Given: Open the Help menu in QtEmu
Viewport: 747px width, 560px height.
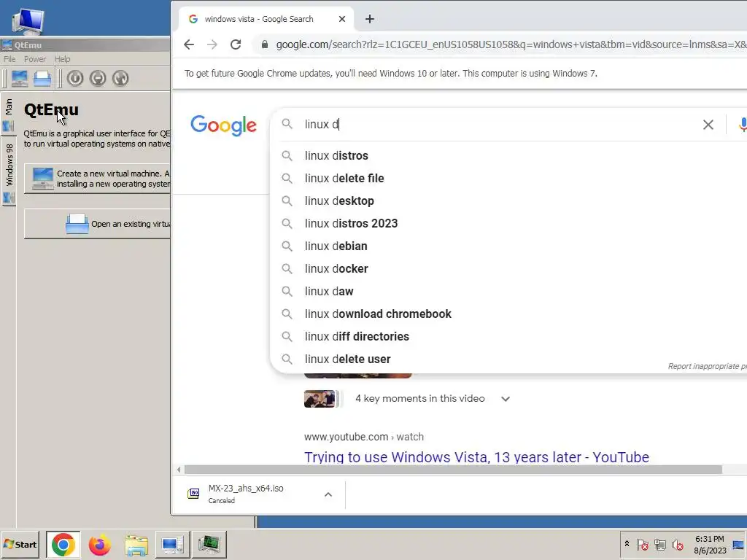Looking at the screenshot, I should (x=63, y=59).
